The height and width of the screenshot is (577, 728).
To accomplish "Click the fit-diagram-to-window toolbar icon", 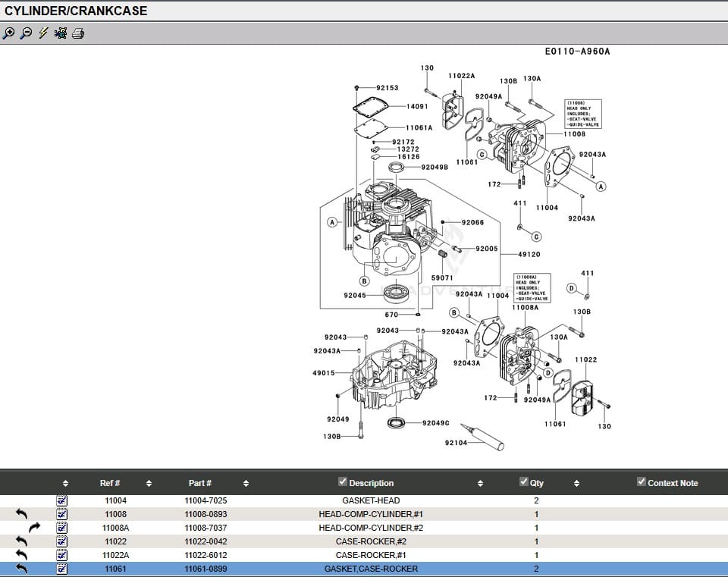I will [x=61, y=33].
